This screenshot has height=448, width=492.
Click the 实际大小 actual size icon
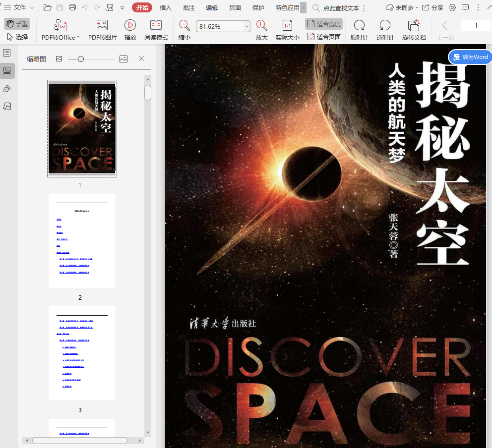(x=287, y=26)
